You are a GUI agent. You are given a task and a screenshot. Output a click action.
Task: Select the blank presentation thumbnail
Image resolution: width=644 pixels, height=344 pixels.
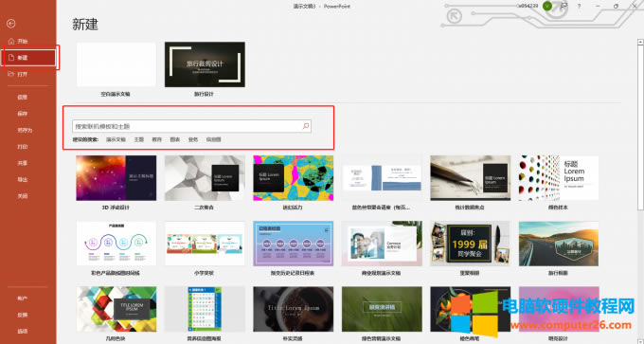[x=116, y=64]
